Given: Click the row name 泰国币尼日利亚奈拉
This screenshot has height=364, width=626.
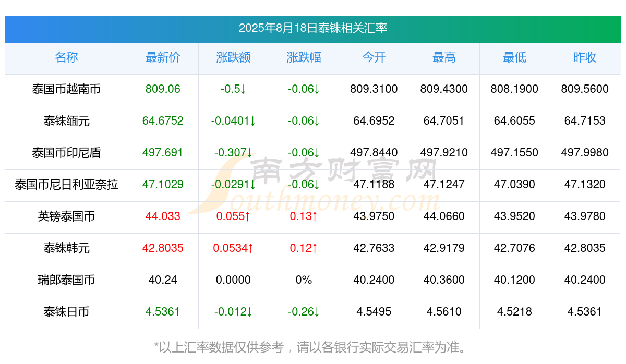Looking at the screenshot, I should 66,185.
